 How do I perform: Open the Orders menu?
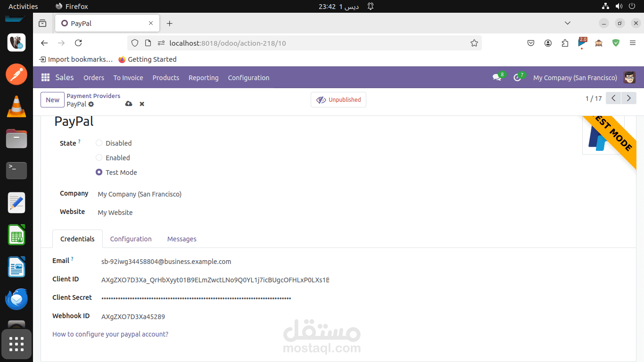[x=94, y=78]
